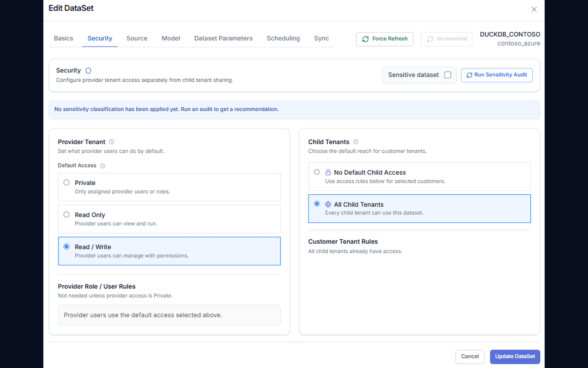This screenshot has width=588, height=368.
Task: Open the Model tab
Action: tap(171, 38)
